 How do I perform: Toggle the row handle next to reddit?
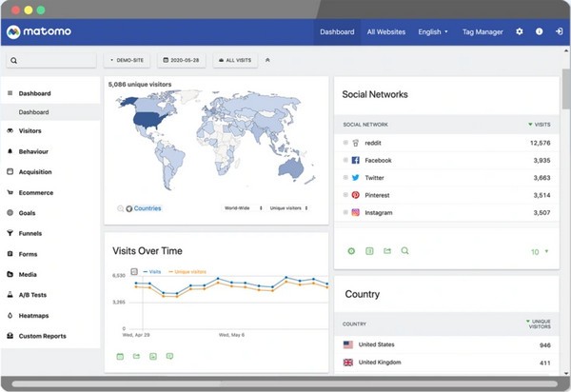345,143
